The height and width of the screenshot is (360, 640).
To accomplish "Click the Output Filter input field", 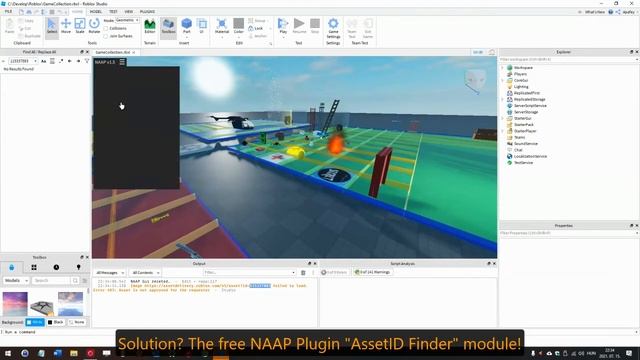I will tap(249, 273).
